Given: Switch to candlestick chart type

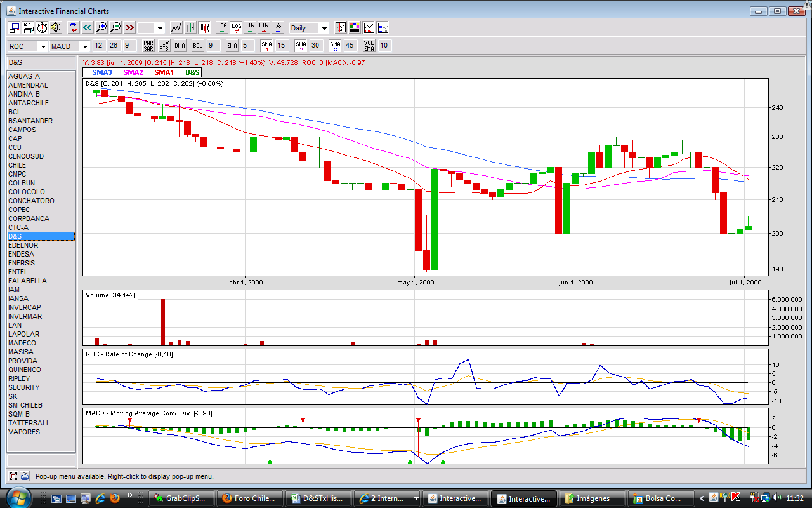Looking at the screenshot, I should click(205, 27).
